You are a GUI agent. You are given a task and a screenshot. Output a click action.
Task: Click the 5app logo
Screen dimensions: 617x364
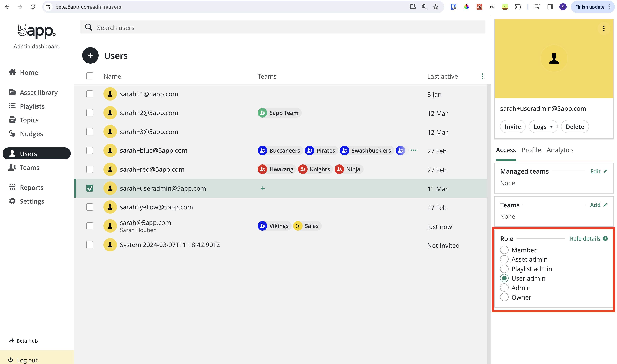tap(37, 31)
